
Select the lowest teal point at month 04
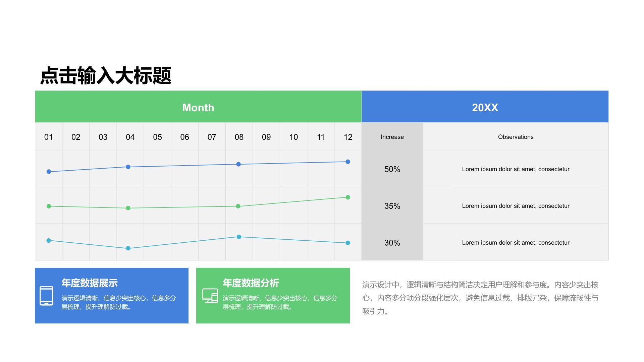[127, 248]
